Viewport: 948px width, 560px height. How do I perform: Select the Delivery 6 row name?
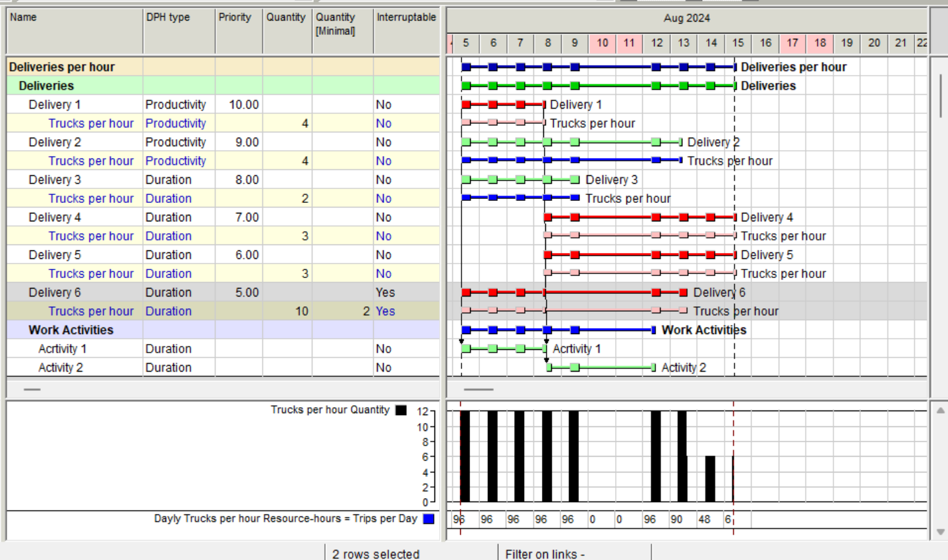coord(55,293)
